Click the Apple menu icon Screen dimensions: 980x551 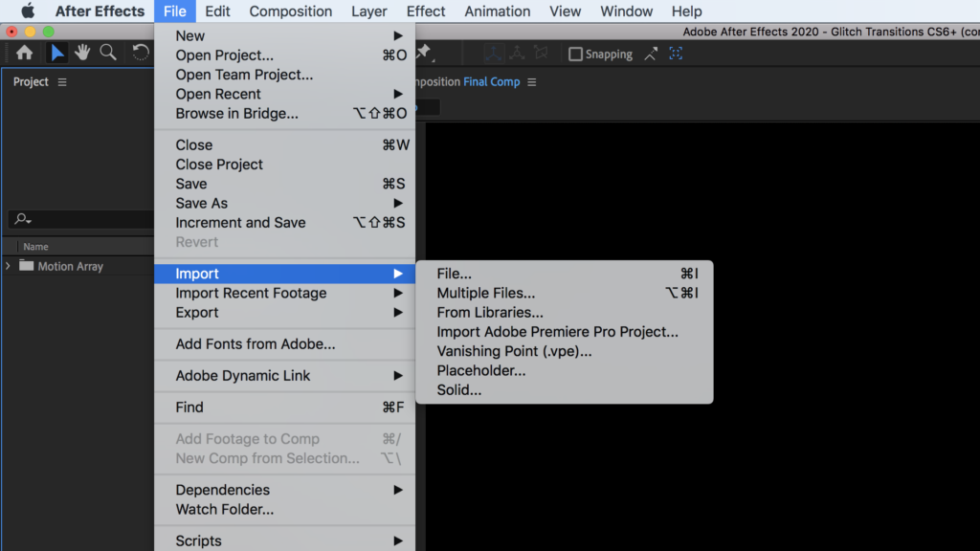point(28,11)
